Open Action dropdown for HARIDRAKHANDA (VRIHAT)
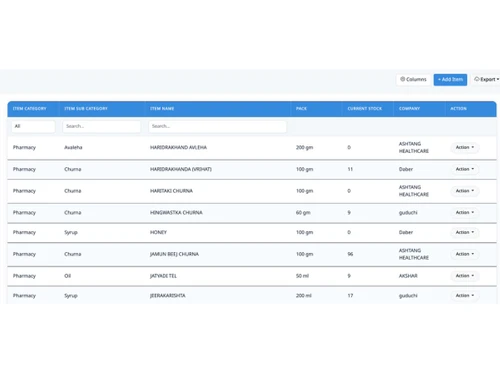 [x=465, y=169]
